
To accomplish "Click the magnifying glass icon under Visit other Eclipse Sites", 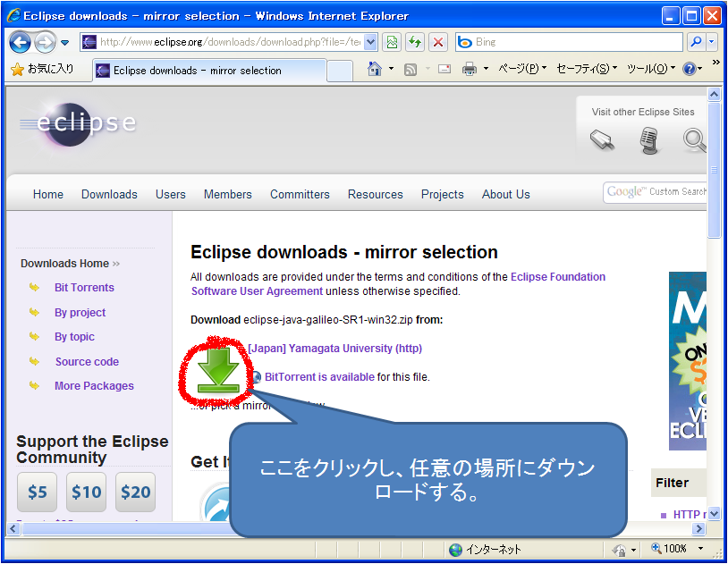I will [694, 140].
